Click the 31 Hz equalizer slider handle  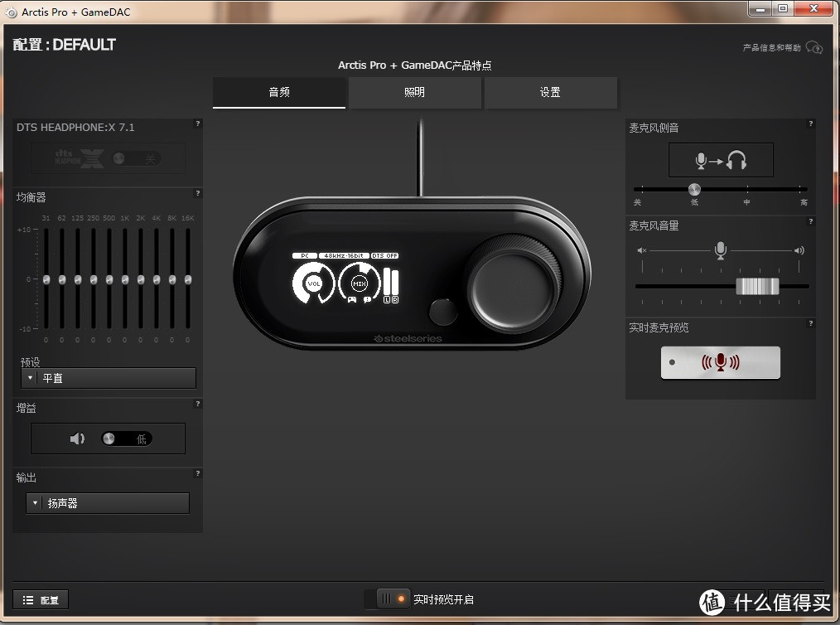(46, 280)
